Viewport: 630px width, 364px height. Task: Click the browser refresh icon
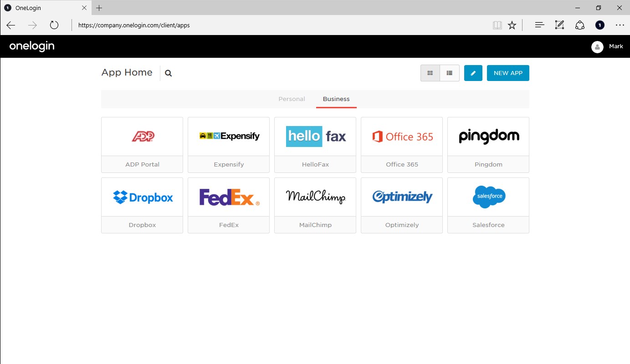[x=54, y=25]
